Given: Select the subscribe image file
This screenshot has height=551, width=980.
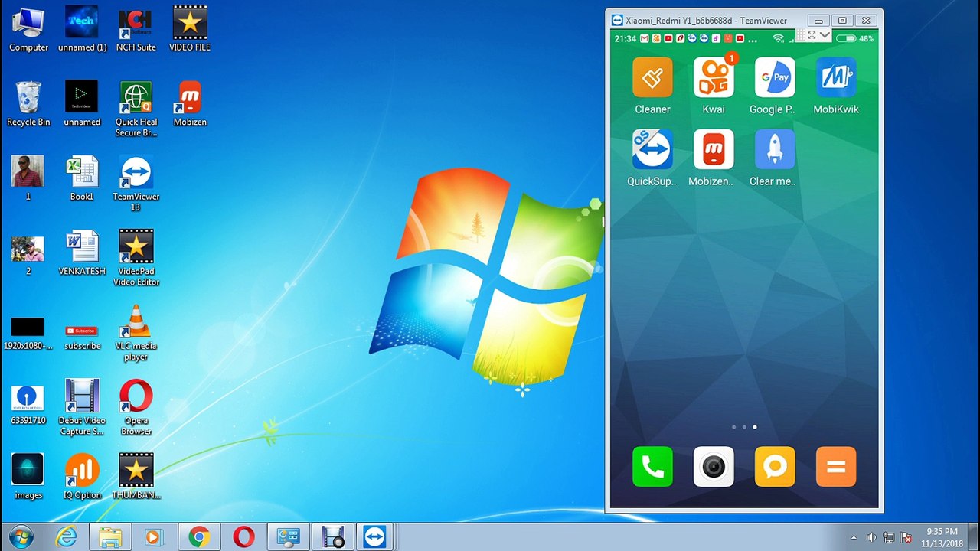Looking at the screenshot, I should click(82, 337).
